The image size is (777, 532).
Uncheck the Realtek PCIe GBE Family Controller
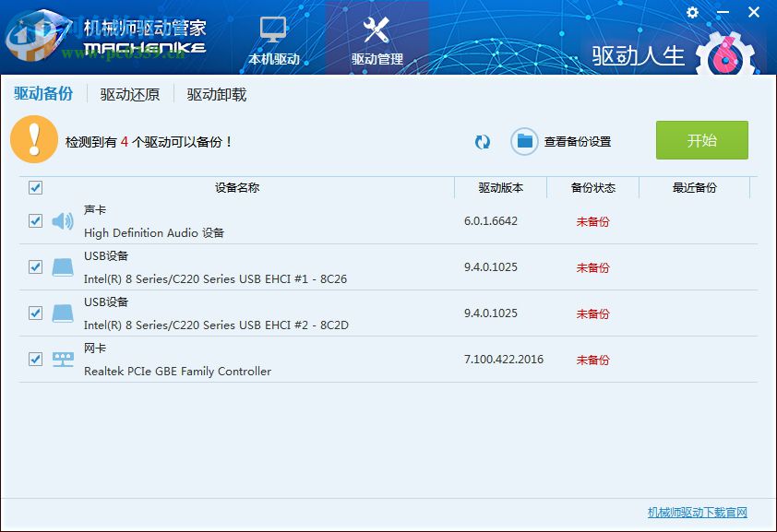pos(35,359)
